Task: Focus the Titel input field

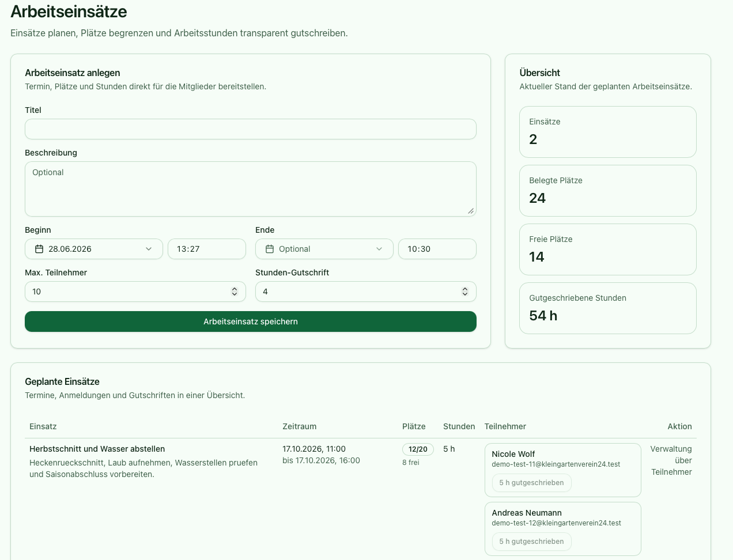Action: coord(251,129)
